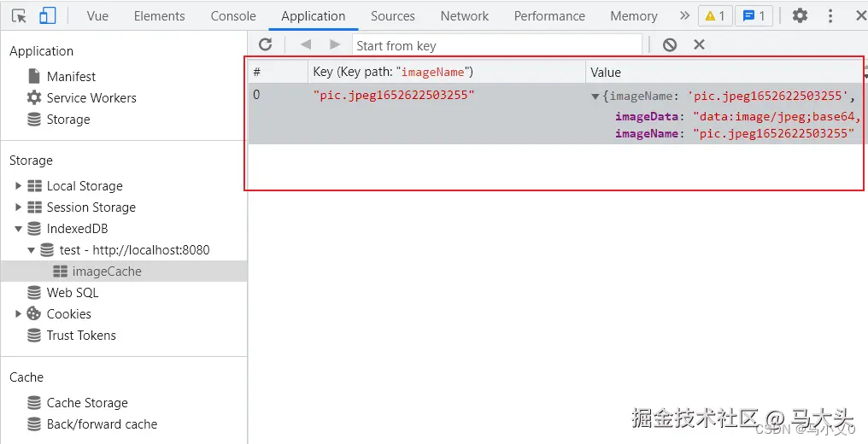Expand the Session Storage tree arrow
This screenshot has width=868, height=444.
pos(18,207)
